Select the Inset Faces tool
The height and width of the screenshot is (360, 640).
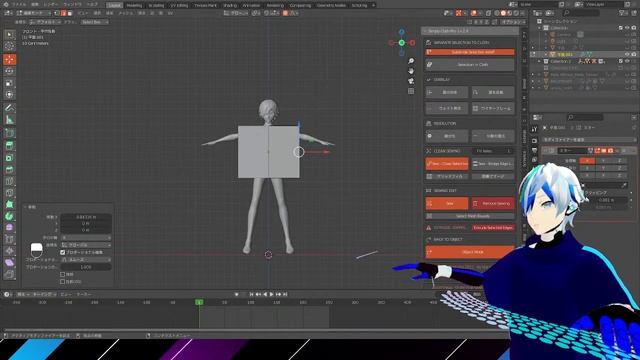9,158
